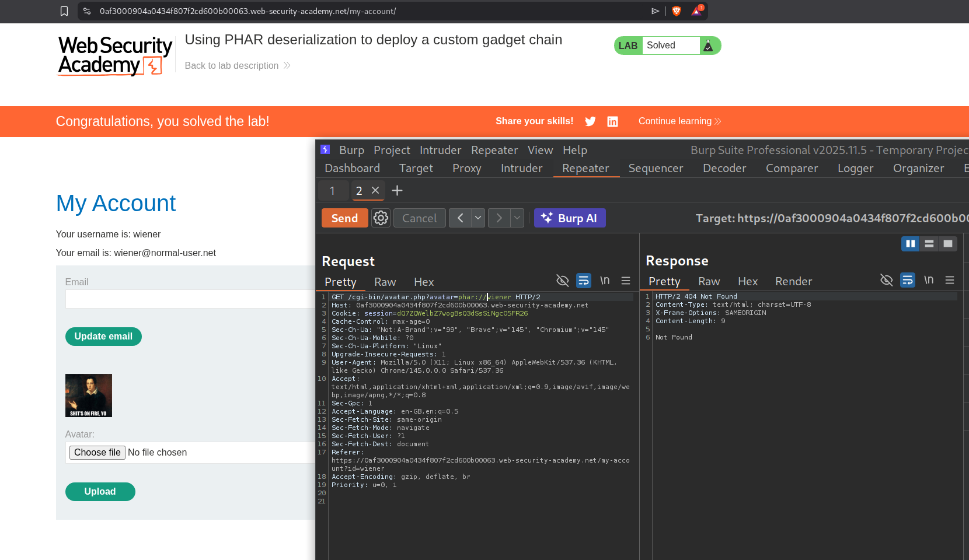Viewport: 969px width, 560px height.
Task: Expand the forward history dropdown arrow
Action: point(517,218)
